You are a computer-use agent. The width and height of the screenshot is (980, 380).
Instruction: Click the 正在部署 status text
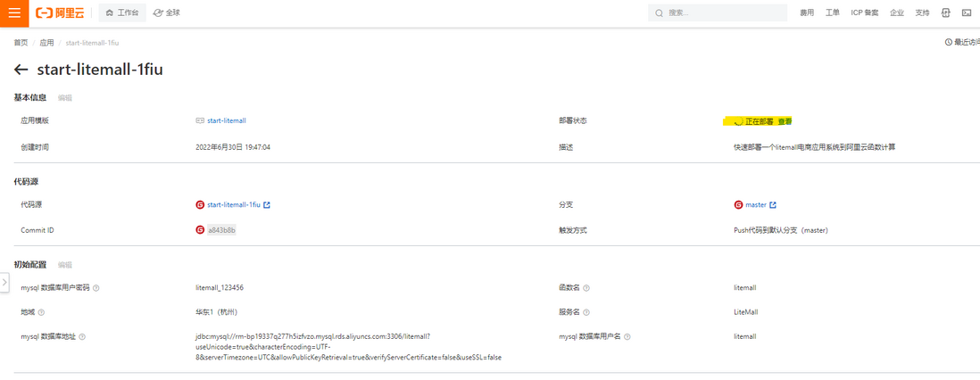click(760, 121)
